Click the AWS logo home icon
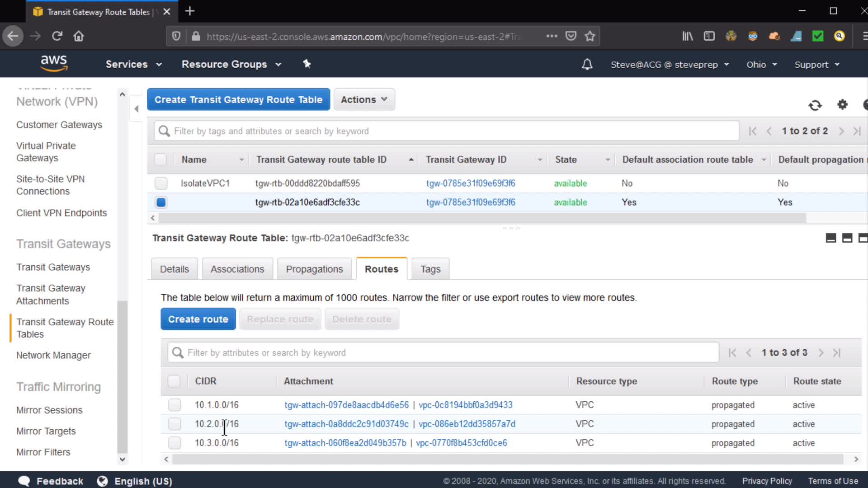 click(54, 63)
